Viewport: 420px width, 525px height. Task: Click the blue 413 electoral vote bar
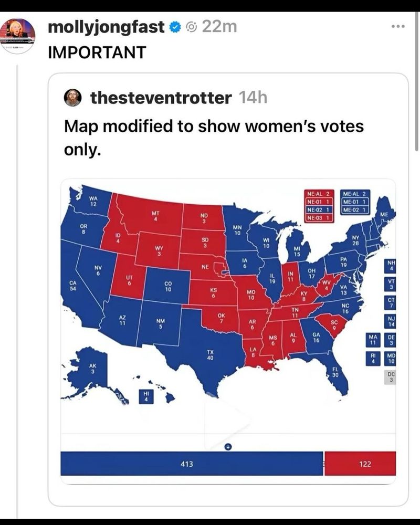[192, 464]
